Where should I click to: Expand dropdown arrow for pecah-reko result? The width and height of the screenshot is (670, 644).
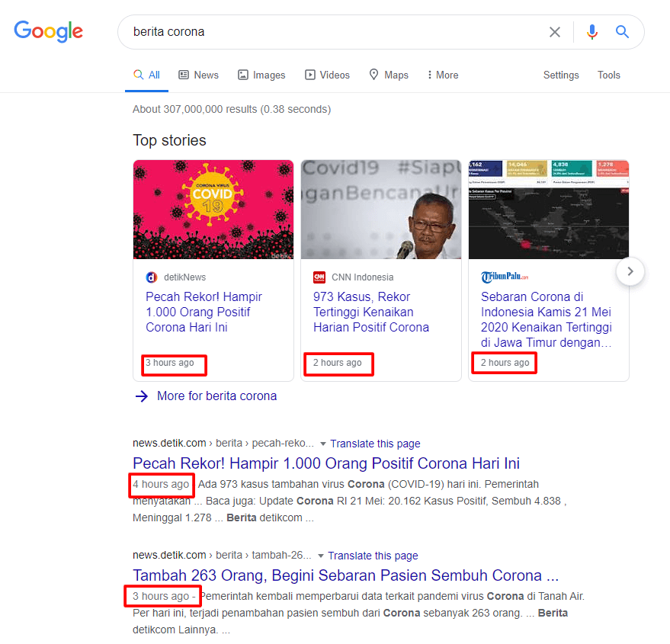(x=323, y=444)
